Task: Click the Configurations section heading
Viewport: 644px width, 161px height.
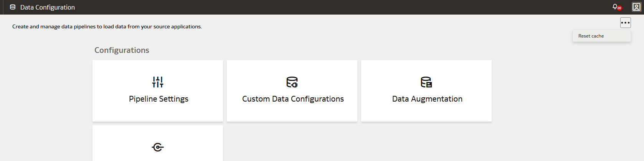Action: [122, 50]
